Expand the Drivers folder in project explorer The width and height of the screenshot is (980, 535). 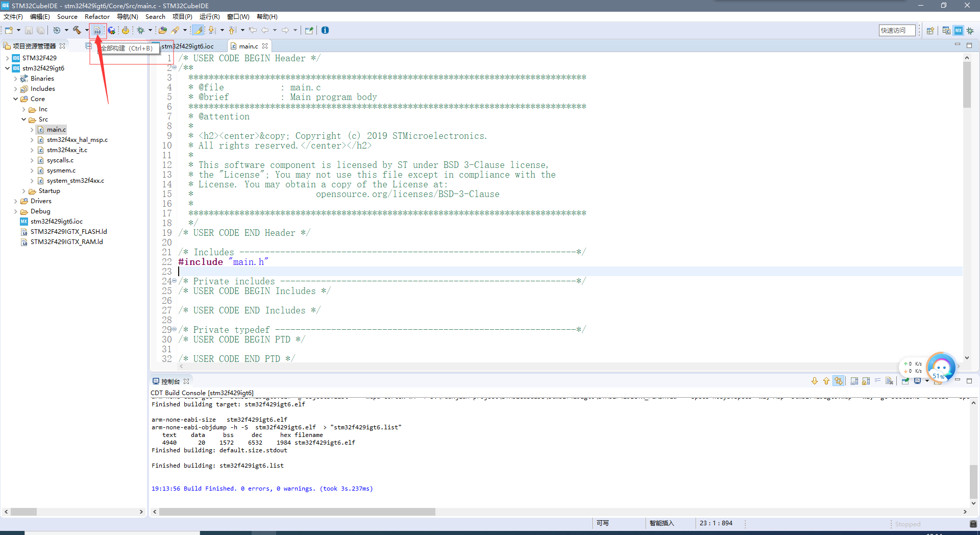click(x=16, y=201)
